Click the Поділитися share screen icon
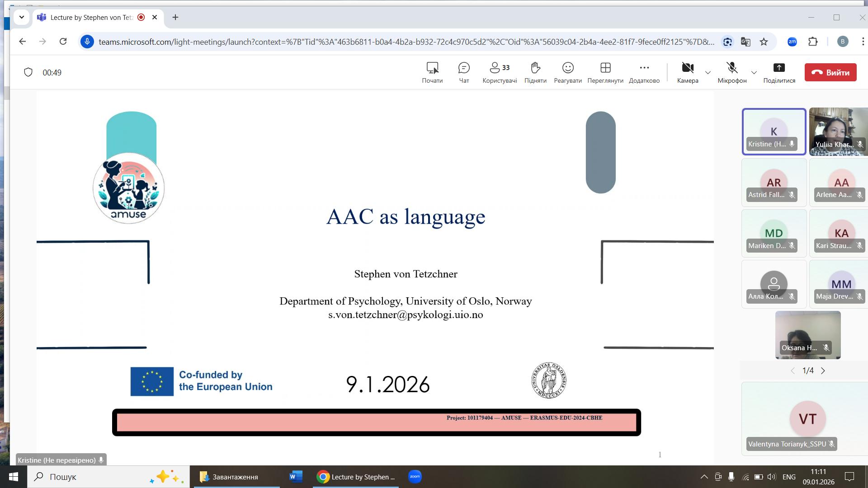Image resolution: width=868 pixels, height=488 pixels. point(778,68)
